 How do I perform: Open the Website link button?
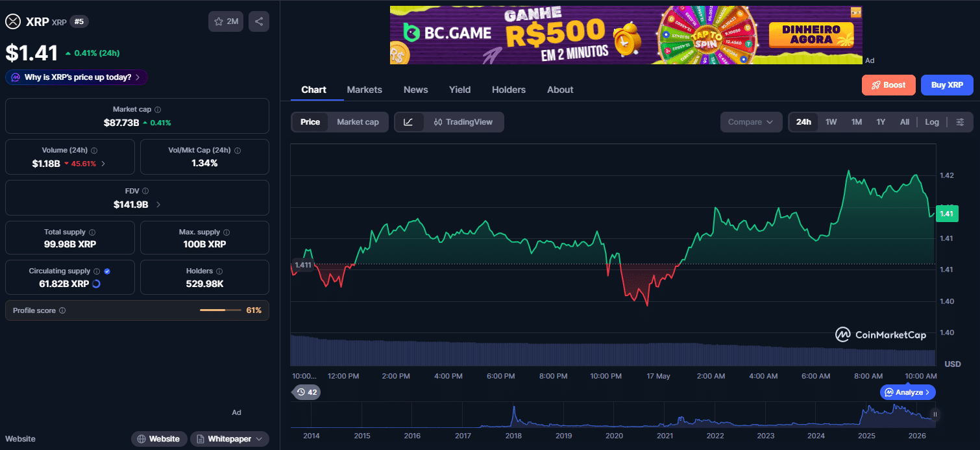pos(159,439)
